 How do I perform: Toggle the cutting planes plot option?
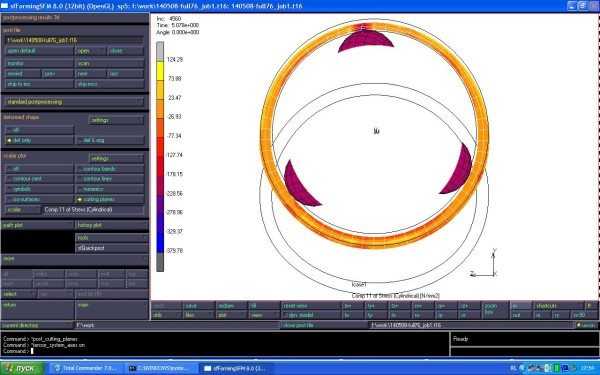pos(110,199)
